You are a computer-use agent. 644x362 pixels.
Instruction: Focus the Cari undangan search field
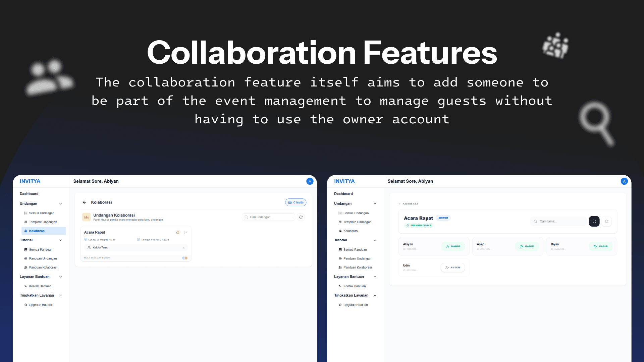[x=268, y=217]
